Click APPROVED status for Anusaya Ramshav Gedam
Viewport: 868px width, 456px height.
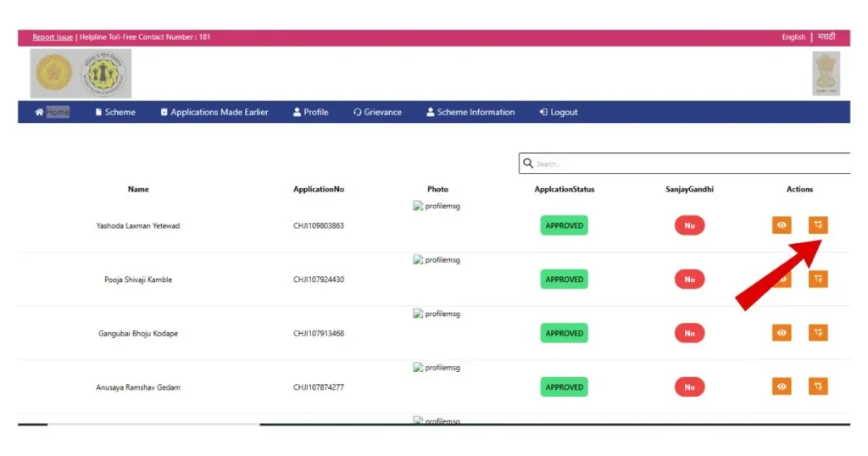pyautogui.click(x=564, y=386)
